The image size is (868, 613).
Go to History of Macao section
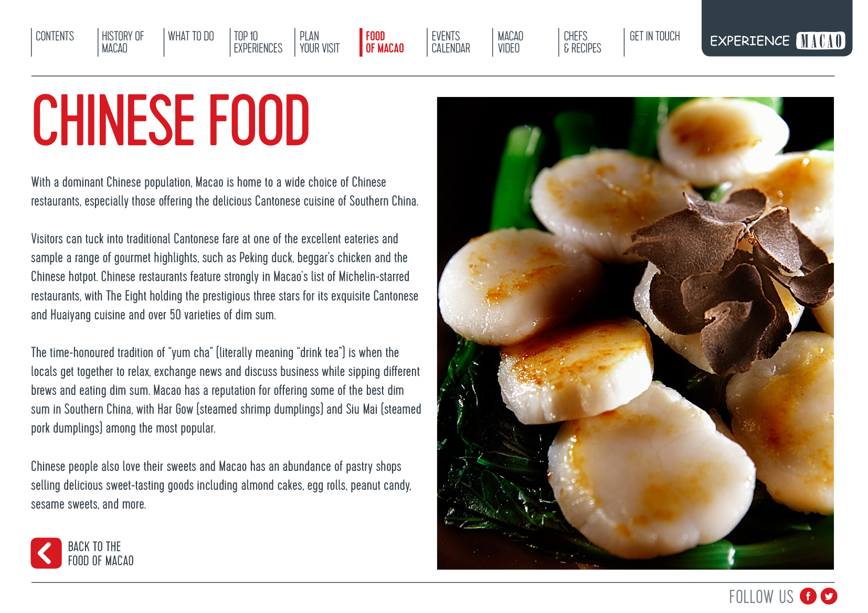123,42
